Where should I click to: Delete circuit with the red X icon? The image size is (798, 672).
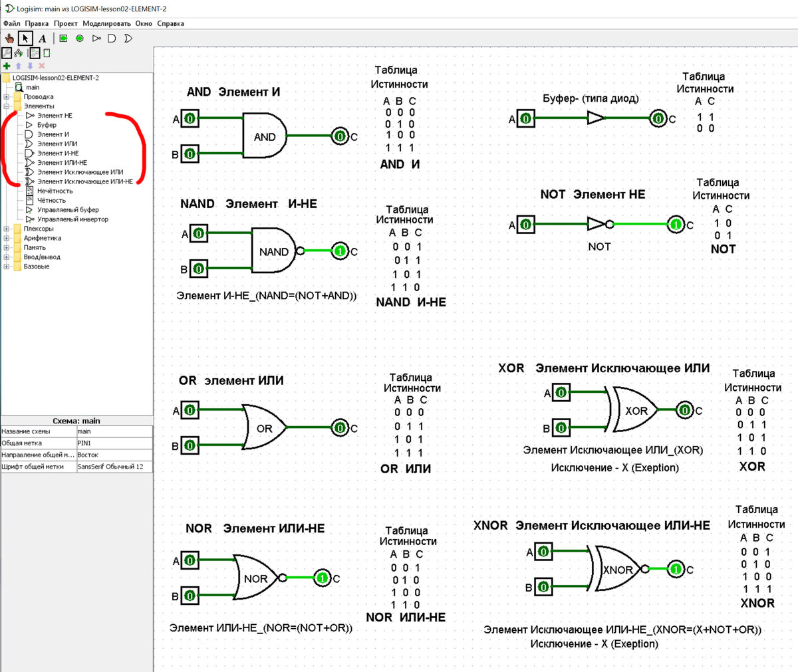[41, 66]
